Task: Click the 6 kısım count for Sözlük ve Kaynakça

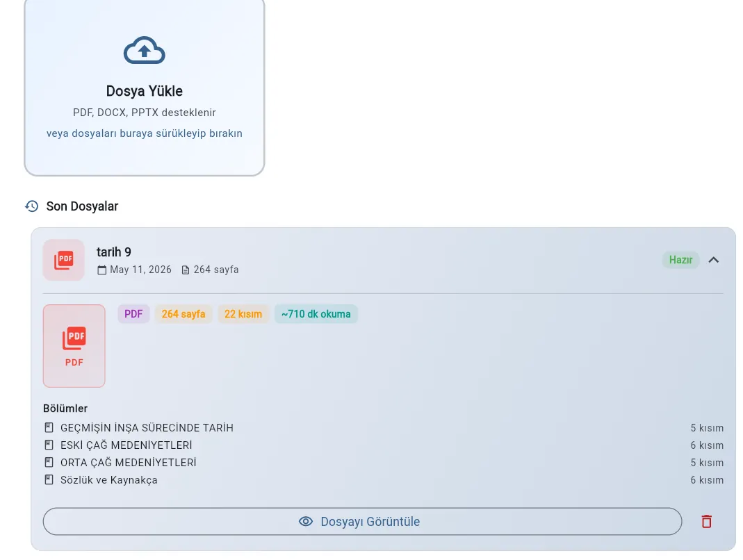Action: [x=707, y=480]
